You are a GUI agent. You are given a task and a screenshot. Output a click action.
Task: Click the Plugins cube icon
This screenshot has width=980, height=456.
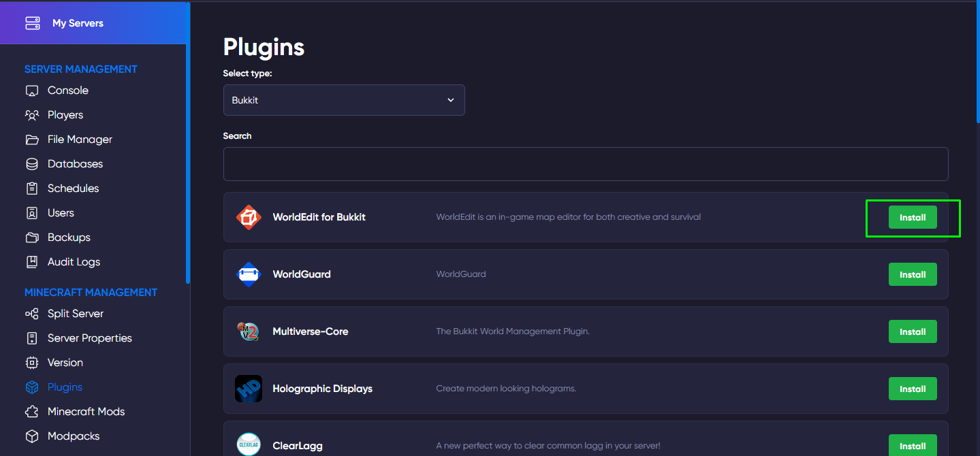click(x=32, y=387)
